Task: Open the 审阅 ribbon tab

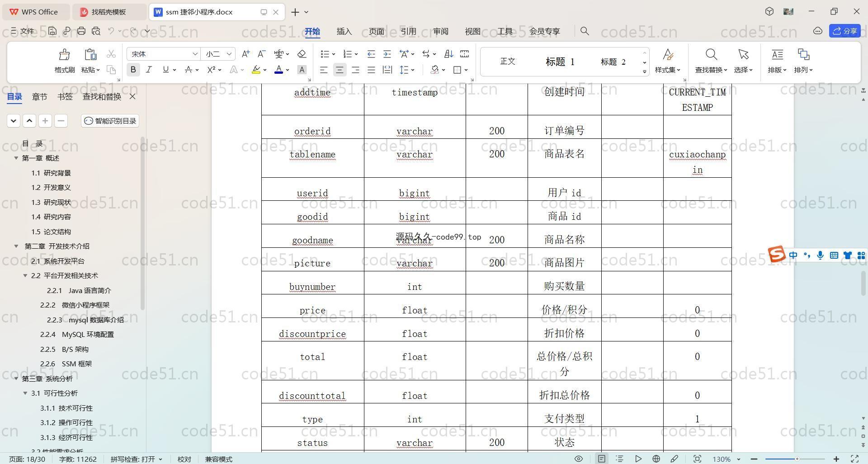Action: point(440,31)
